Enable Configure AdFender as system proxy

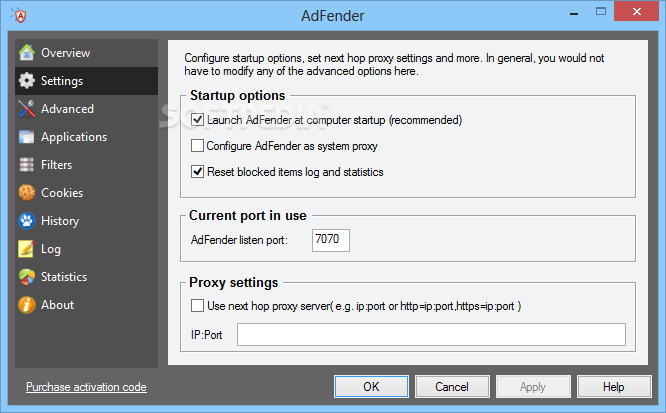[197, 146]
